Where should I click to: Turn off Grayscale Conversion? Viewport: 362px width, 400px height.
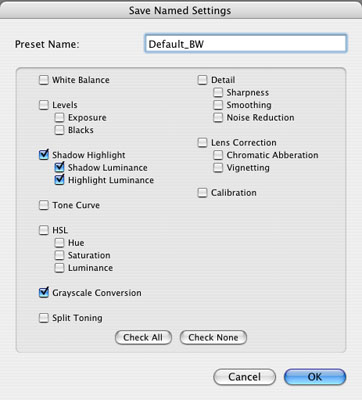tap(44, 293)
